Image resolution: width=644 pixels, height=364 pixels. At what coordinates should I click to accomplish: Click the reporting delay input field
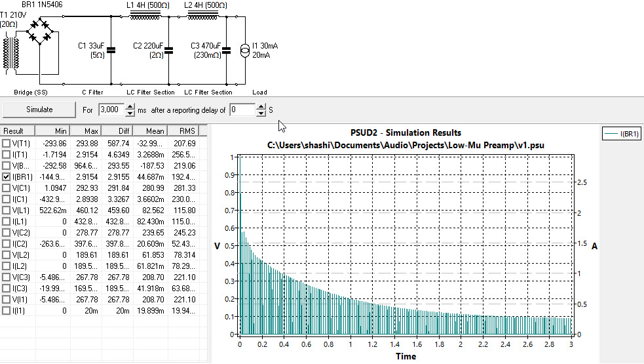click(241, 110)
